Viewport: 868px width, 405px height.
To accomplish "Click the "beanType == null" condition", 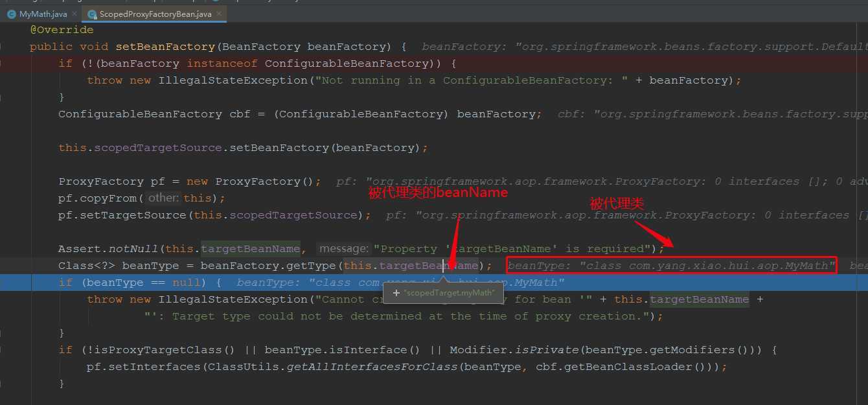I will (x=144, y=283).
